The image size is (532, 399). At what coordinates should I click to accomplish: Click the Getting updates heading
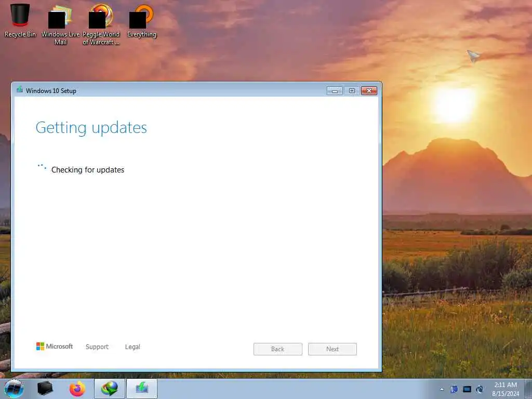click(91, 128)
